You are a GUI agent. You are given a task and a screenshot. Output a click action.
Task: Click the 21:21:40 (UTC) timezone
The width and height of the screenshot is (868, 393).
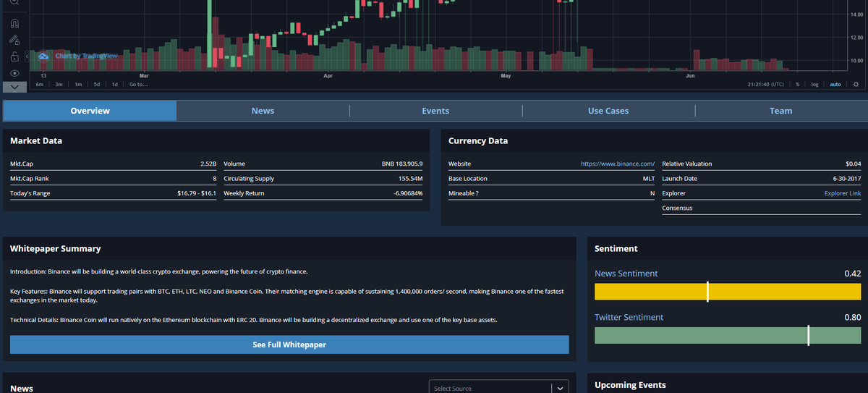pos(765,85)
